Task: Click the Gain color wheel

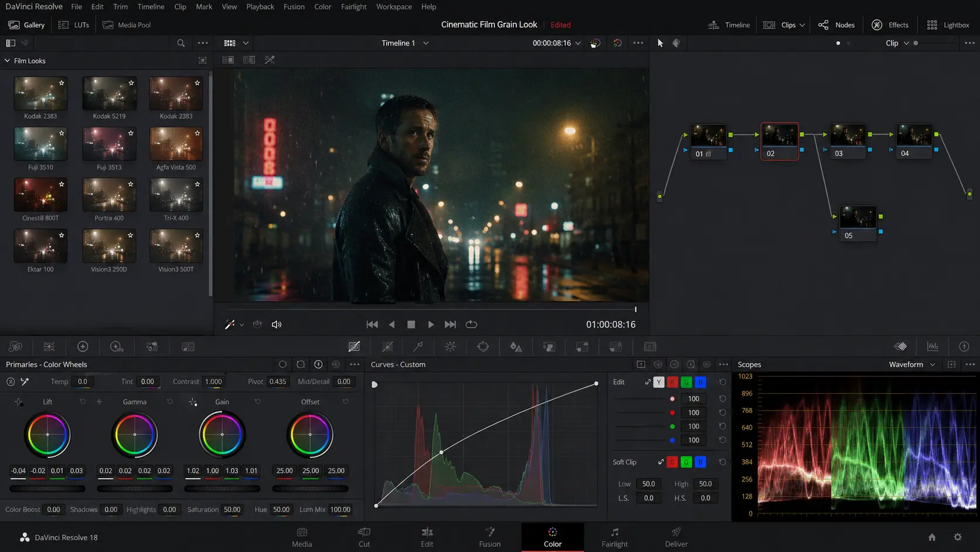Action: coord(222,435)
